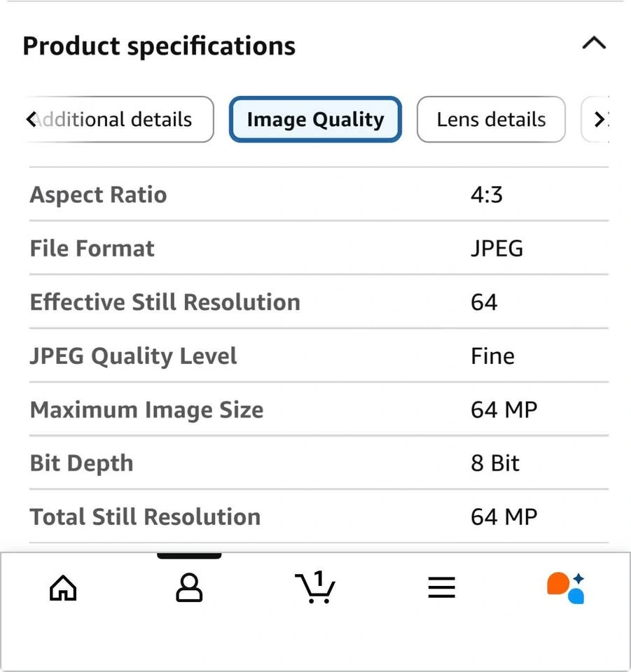Click the Bit Depth row label
The image size is (631, 672).
coord(81,463)
